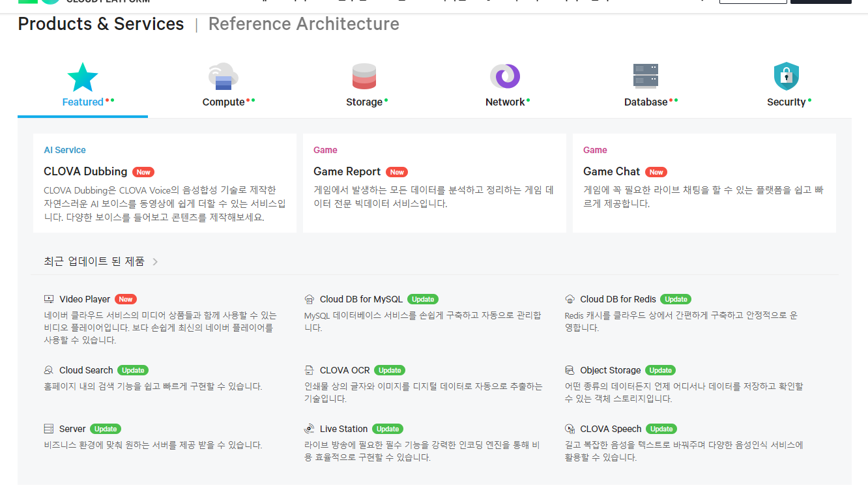Click the Update badge beside Cloud DB for Redis
868x492 pixels.
pyautogui.click(x=676, y=299)
